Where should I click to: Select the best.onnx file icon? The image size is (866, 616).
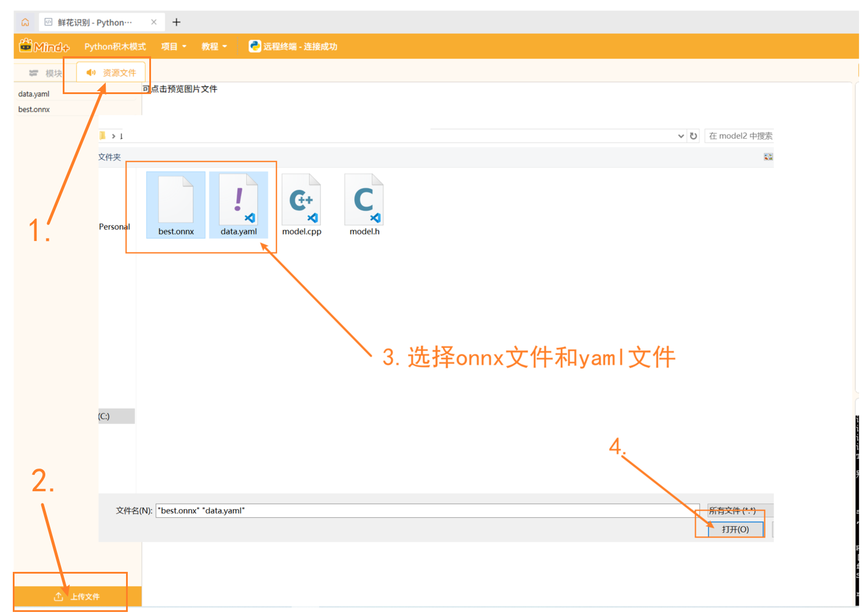pos(176,200)
